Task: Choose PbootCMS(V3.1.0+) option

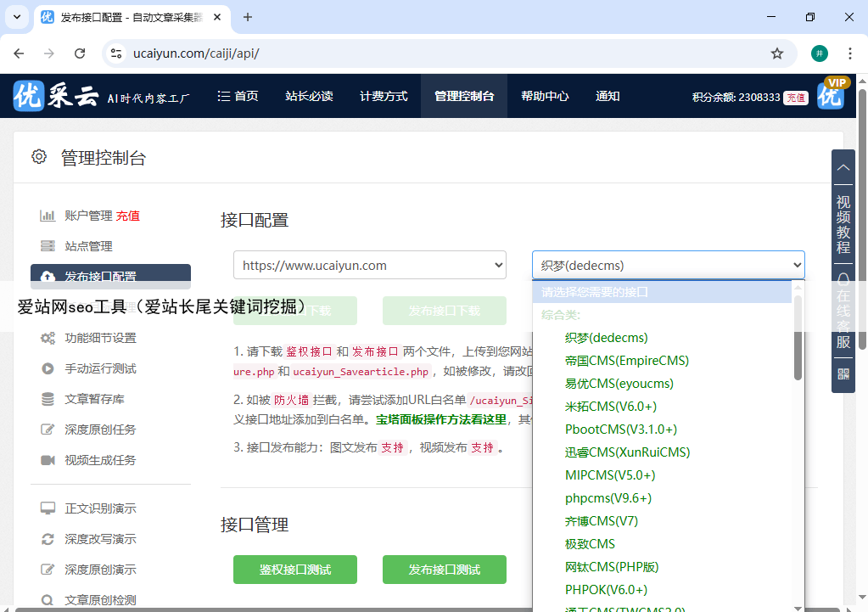Action: [620, 430]
